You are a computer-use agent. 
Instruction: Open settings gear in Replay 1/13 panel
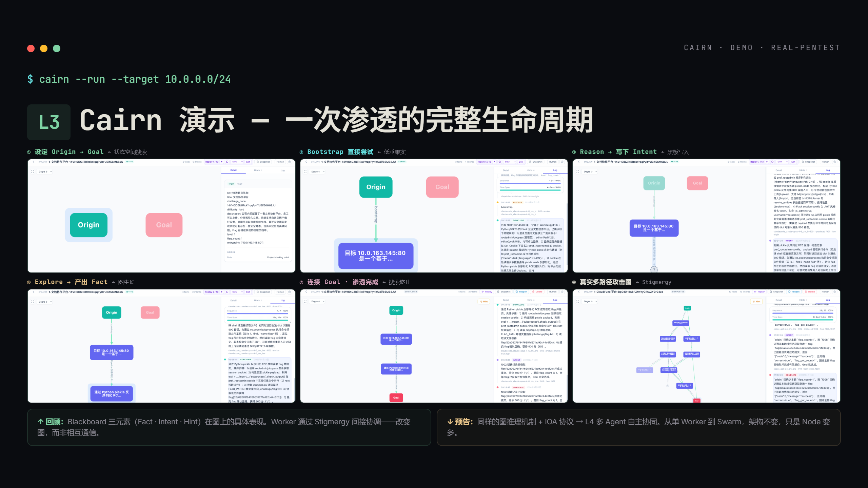tap(290, 162)
